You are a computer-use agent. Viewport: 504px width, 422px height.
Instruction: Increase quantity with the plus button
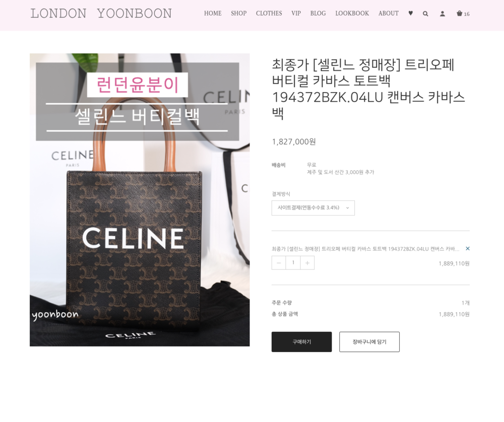coord(307,263)
